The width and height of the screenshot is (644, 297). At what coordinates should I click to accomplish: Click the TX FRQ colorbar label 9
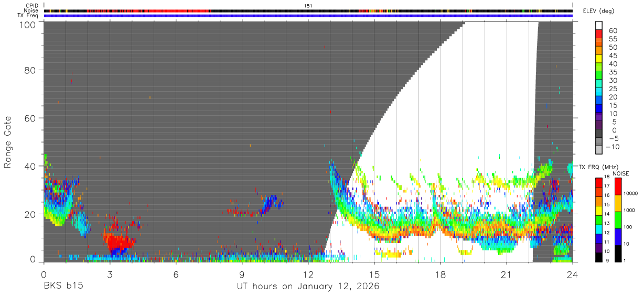pyautogui.click(x=607, y=261)
